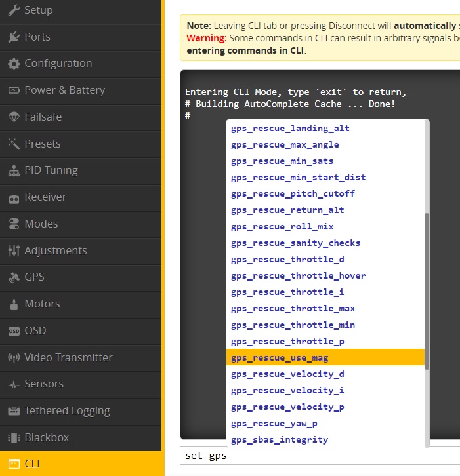Go to the Motors tab
460x476 pixels.
click(42, 304)
